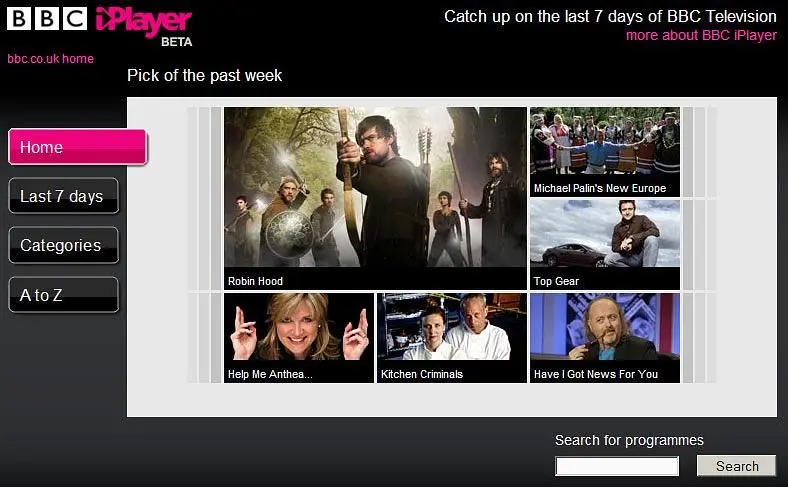788x487 pixels.
Task: Select the pink Home menu button
Action: tap(77, 147)
